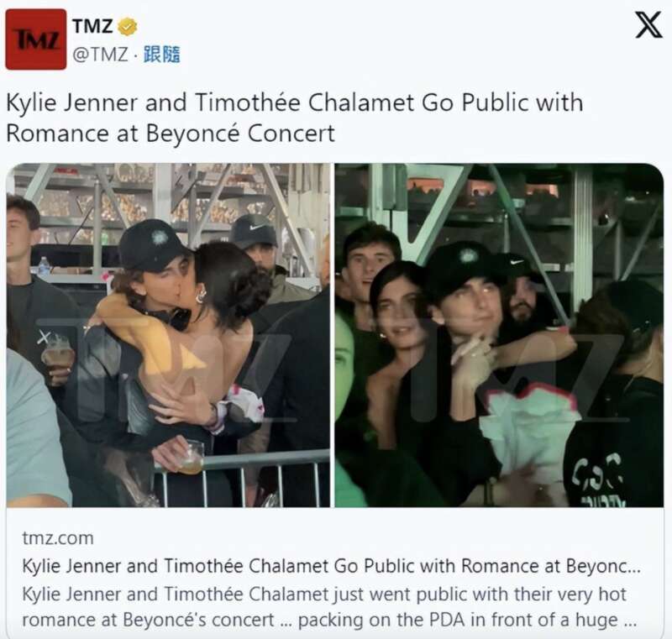Screen dimensions: 672x639
Task: Click the gold verified badge beside TMZ
Action: pos(128,27)
